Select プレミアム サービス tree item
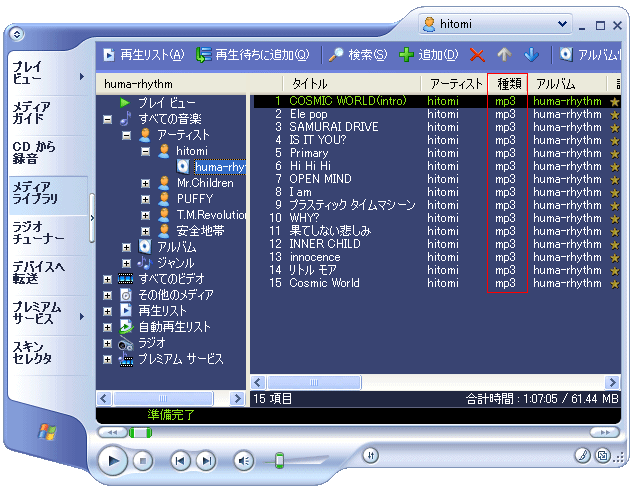634x490 pixels. click(x=181, y=359)
